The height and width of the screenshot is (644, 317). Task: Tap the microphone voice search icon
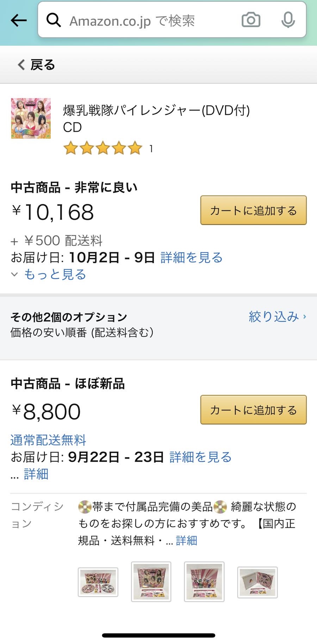288,20
